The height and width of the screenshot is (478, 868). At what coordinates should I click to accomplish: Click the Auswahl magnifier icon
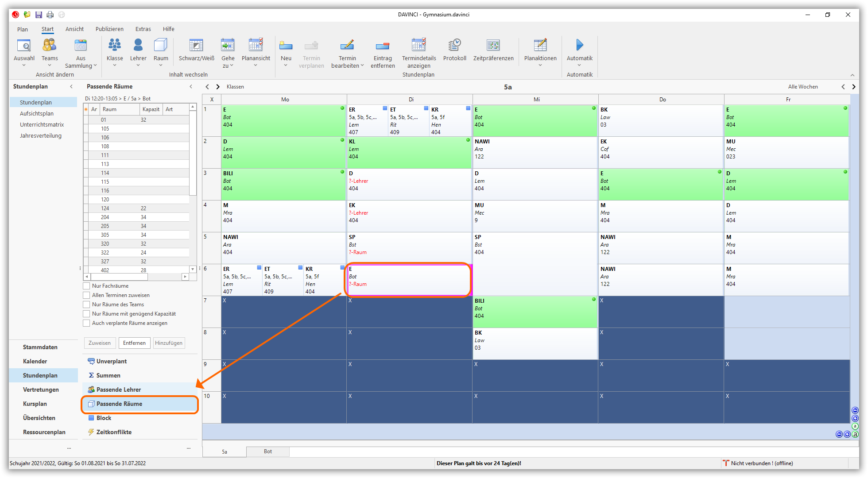pyautogui.click(x=24, y=45)
